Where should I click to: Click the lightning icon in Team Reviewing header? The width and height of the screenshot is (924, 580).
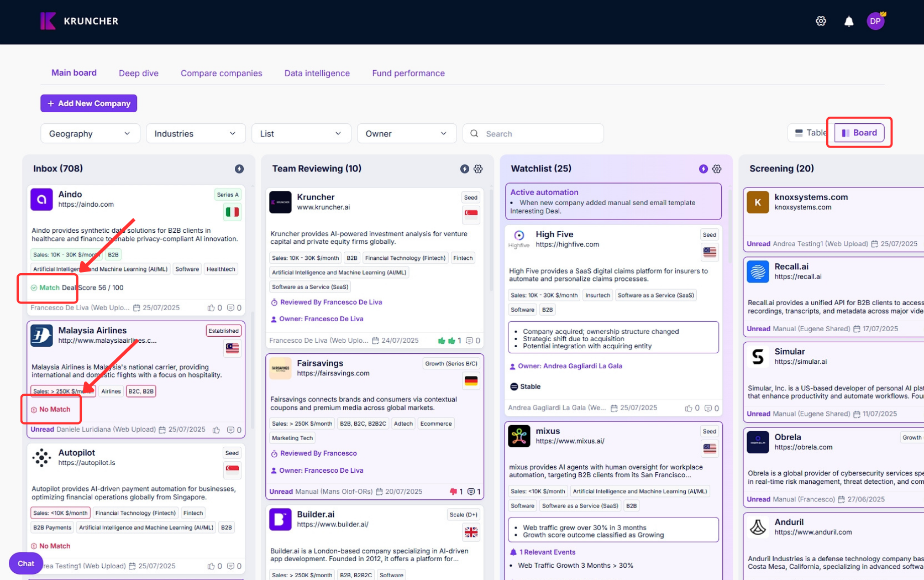tap(464, 169)
